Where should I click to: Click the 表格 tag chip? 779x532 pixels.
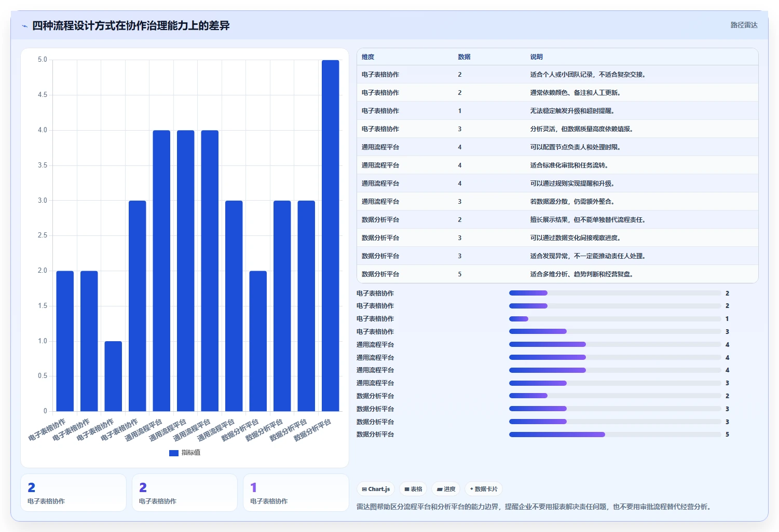click(413, 489)
